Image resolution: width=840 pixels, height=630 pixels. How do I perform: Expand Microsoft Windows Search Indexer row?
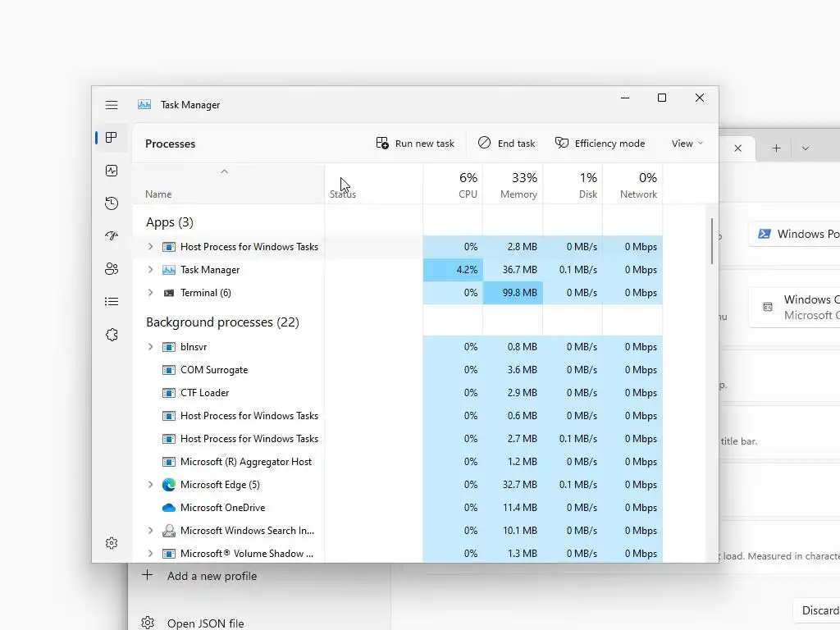click(x=151, y=531)
